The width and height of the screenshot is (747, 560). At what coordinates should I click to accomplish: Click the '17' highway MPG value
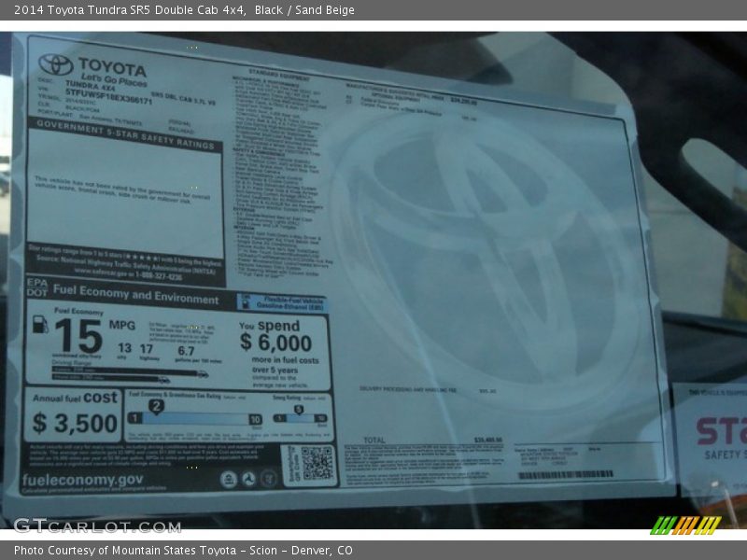(147, 349)
